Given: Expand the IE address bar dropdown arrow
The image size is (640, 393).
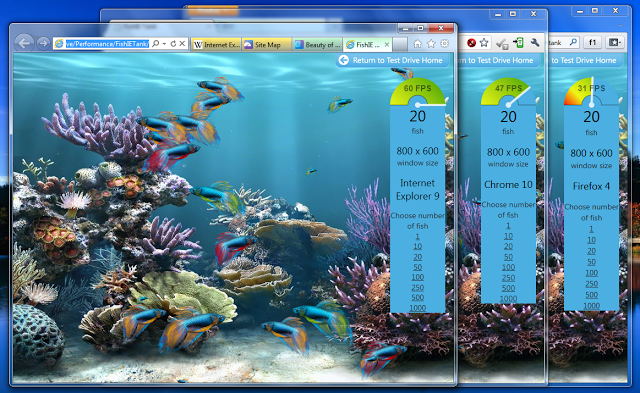Looking at the screenshot, I should point(164,44).
